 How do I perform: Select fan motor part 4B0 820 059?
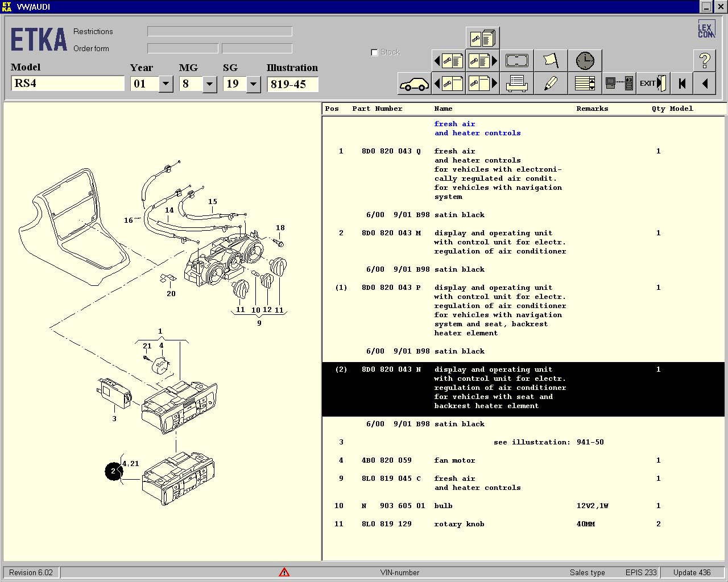tap(523, 460)
